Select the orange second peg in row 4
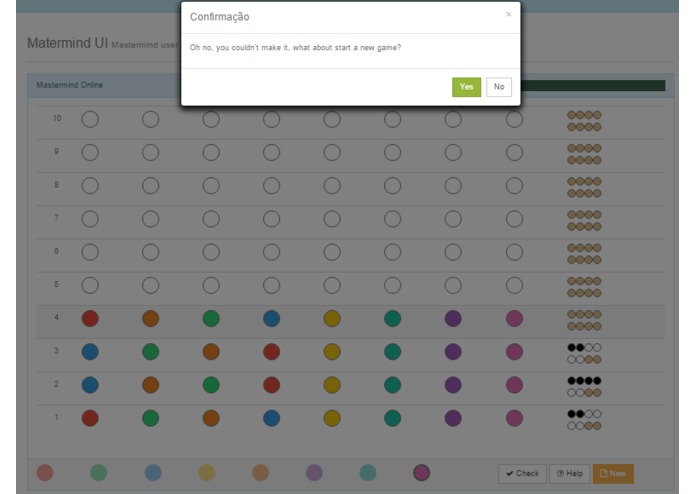Viewport: 695px width, 494px height. click(151, 319)
